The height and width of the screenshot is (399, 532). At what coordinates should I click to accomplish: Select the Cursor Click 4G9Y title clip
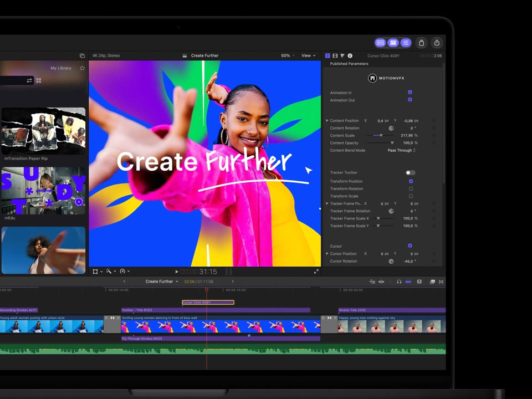208,303
